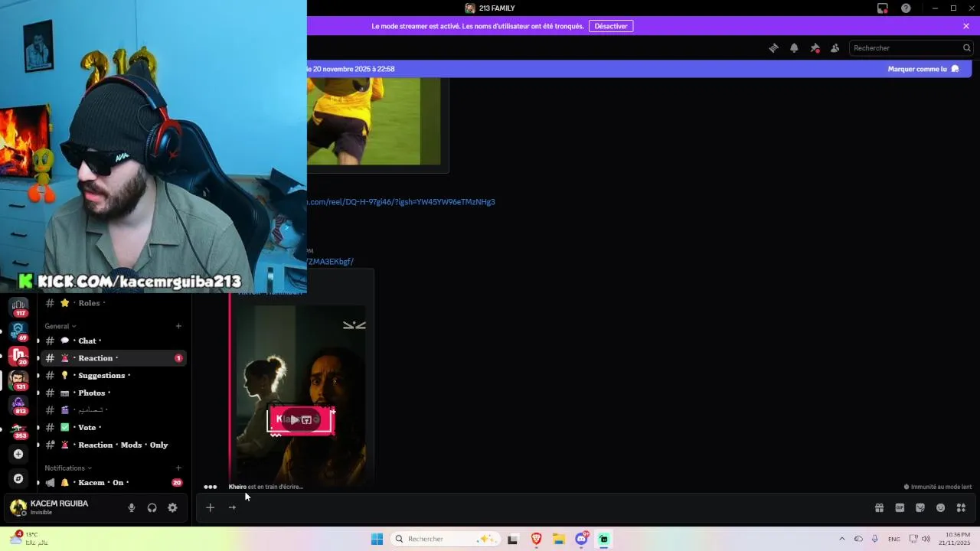This screenshot has height=551, width=980.
Task: Click the arrow icon in message box
Action: coord(232,507)
